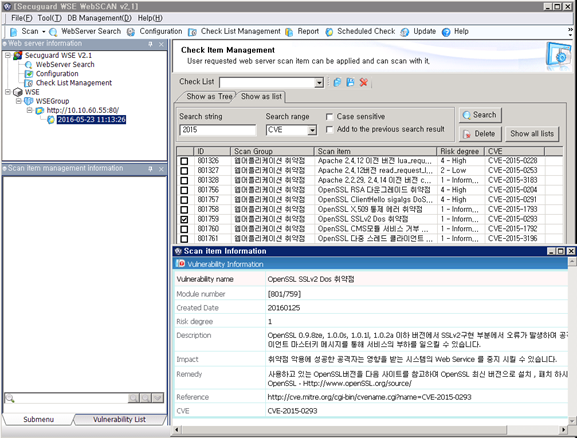The width and height of the screenshot is (577, 438).
Task: Check the box for item 801761
Action: [x=184, y=239]
